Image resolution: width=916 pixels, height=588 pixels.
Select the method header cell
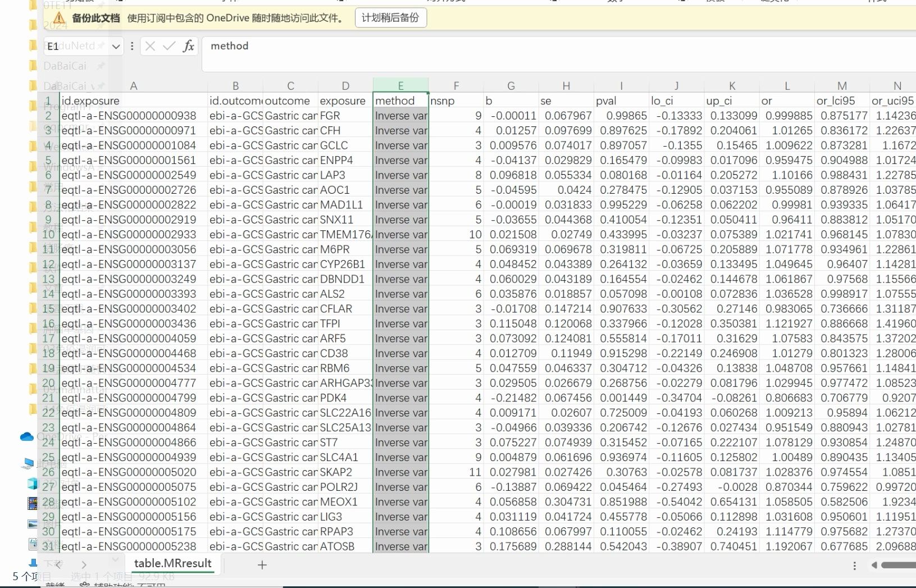401,101
